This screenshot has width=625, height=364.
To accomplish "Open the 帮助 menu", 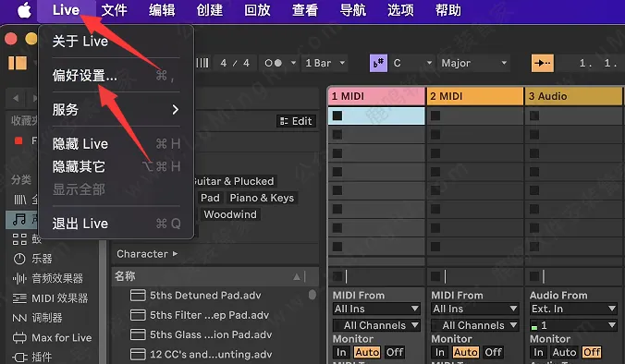I will click(x=448, y=10).
